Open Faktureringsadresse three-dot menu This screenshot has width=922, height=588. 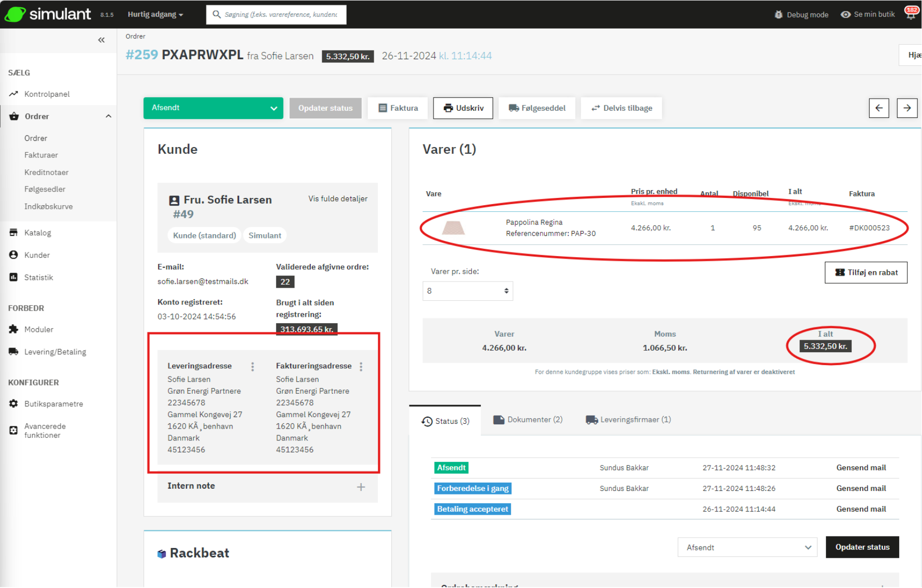(361, 367)
